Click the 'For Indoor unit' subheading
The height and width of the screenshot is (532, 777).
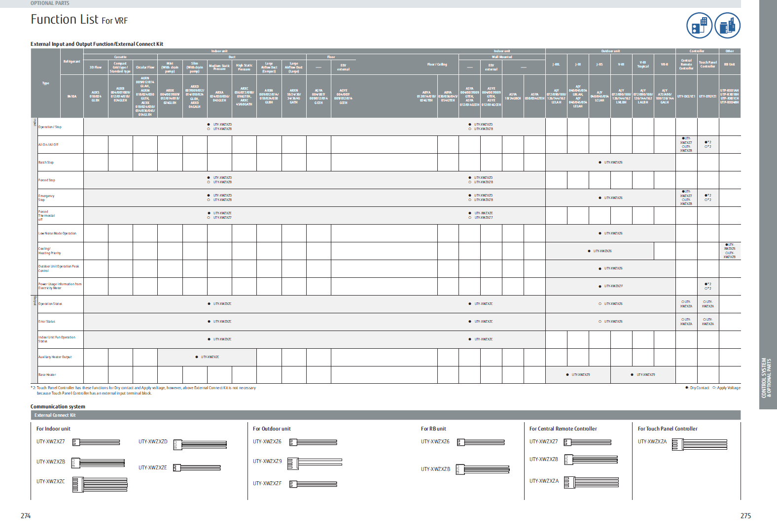click(x=53, y=429)
